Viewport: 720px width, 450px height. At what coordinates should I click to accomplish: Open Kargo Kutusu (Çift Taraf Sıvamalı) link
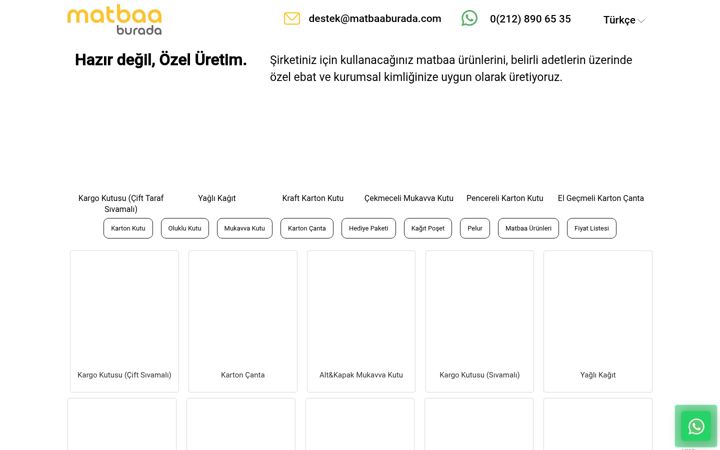click(121, 203)
